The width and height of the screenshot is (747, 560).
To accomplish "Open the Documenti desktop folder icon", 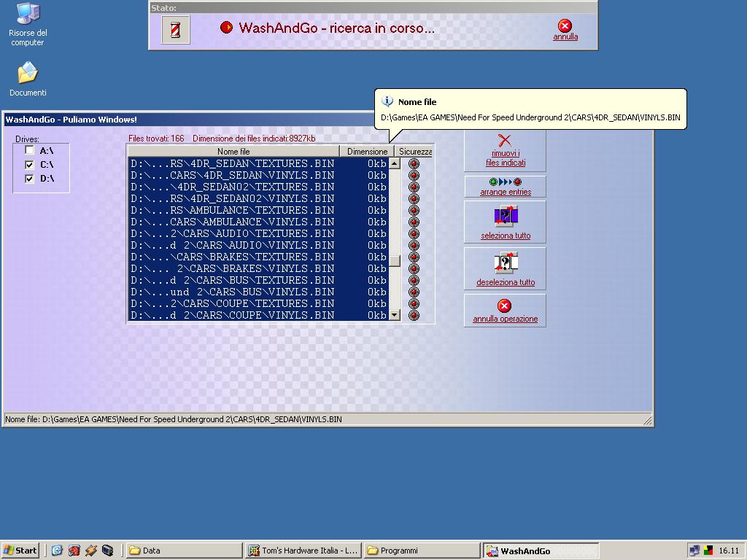I will [x=28, y=79].
